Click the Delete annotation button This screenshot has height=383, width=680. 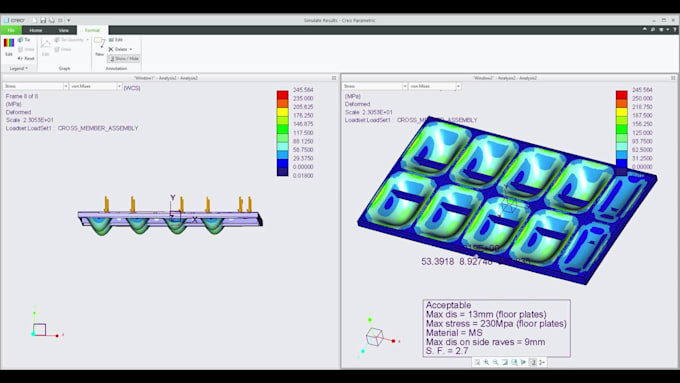118,49
